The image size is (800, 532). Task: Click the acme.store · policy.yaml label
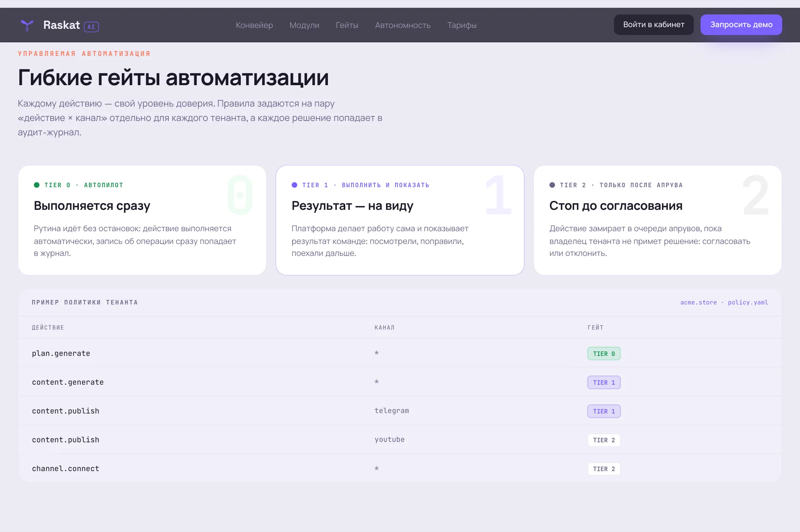click(x=724, y=302)
